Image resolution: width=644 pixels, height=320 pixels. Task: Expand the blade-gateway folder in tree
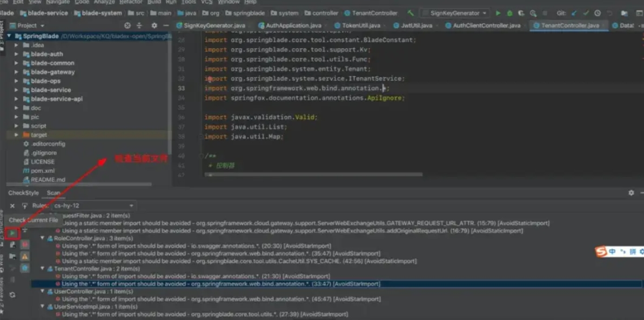click(17, 72)
